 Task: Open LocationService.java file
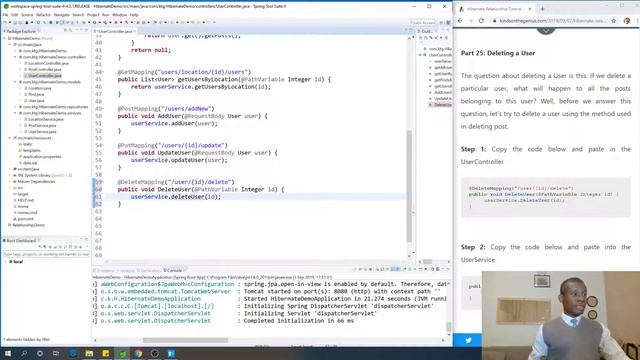tap(43, 119)
